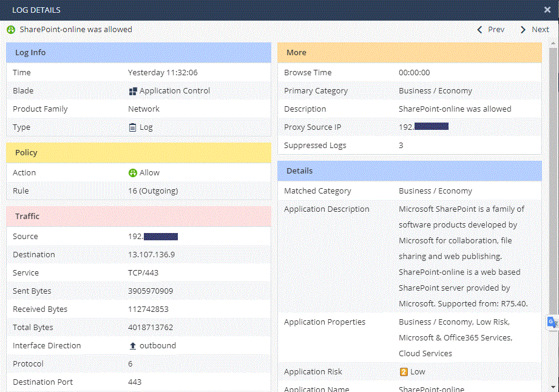The height and width of the screenshot is (392, 559).
Task: Click the Application Control blade icon
Action: [x=133, y=91]
